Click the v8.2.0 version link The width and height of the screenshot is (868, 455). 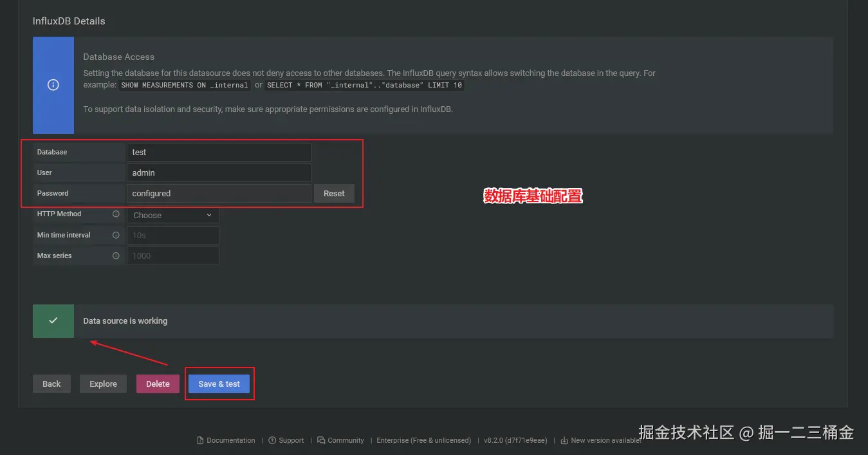(515, 440)
